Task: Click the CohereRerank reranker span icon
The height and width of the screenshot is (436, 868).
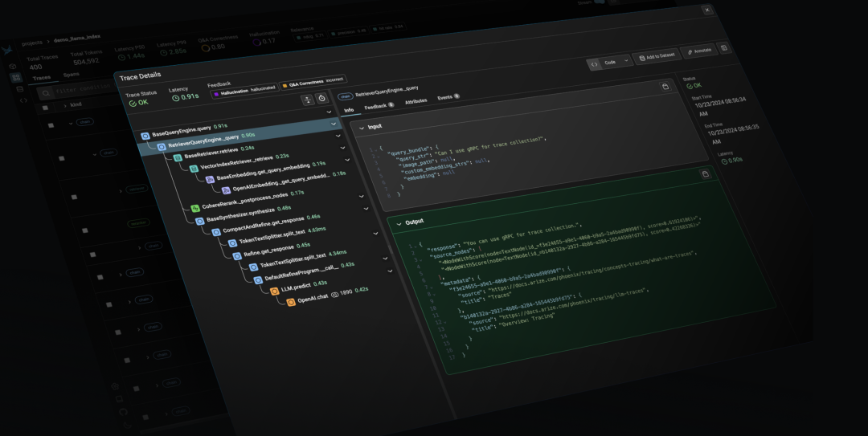Action: (x=194, y=209)
